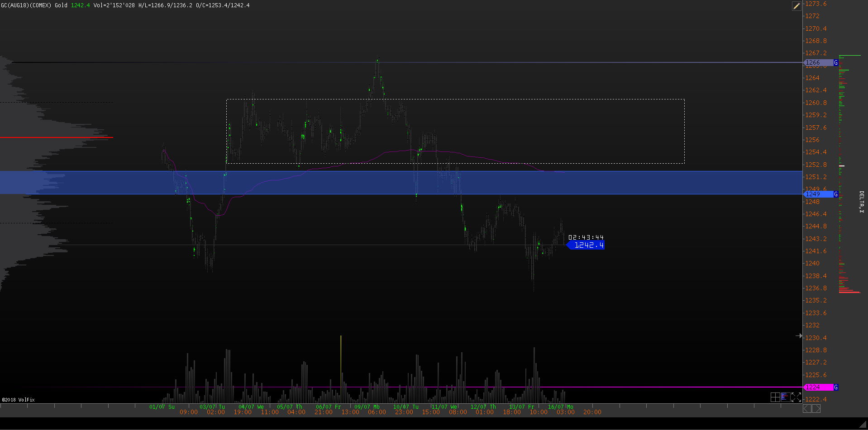Screen dimensions: 868x430
Task: Click the GC(AUG18)(COMEX) Gold instrument title
Action: (34, 5)
